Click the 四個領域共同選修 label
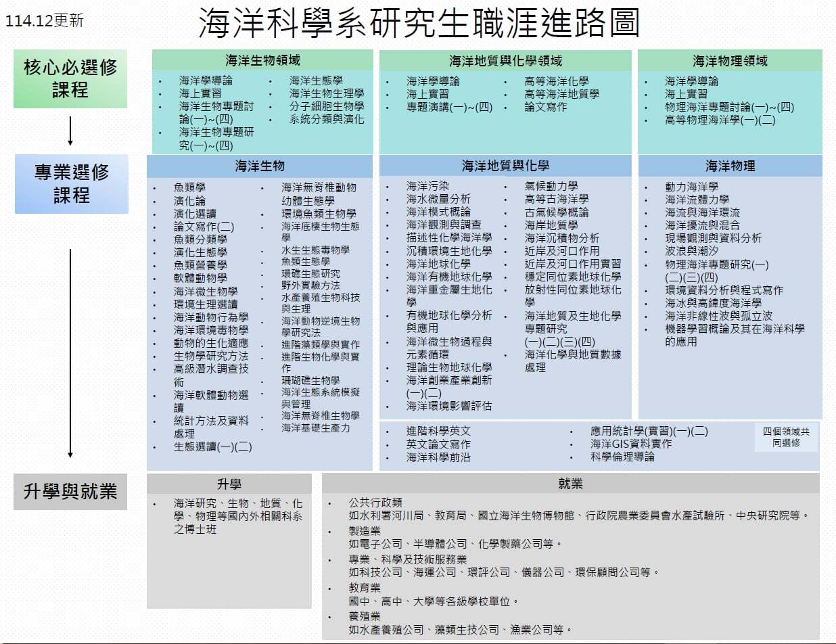Viewport: 836px width, 644px height. [786, 437]
